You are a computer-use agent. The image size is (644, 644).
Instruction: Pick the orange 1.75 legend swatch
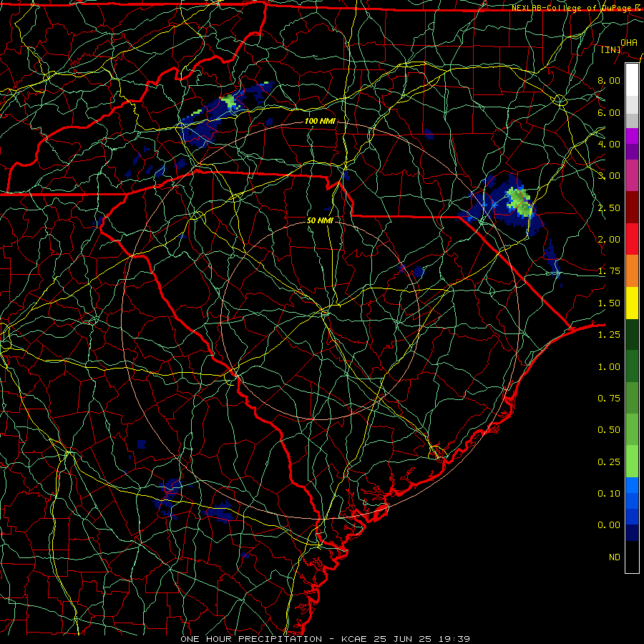click(632, 270)
